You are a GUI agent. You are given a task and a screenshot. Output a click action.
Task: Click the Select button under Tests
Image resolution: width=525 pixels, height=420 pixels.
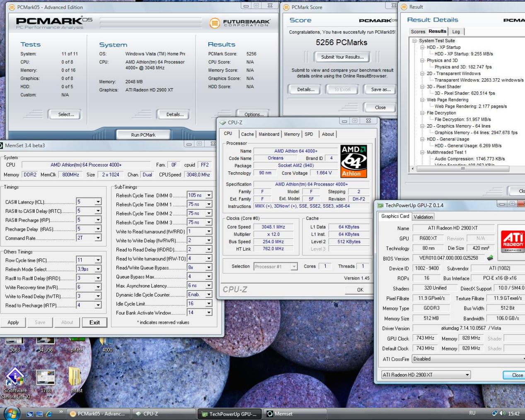[x=65, y=114]
